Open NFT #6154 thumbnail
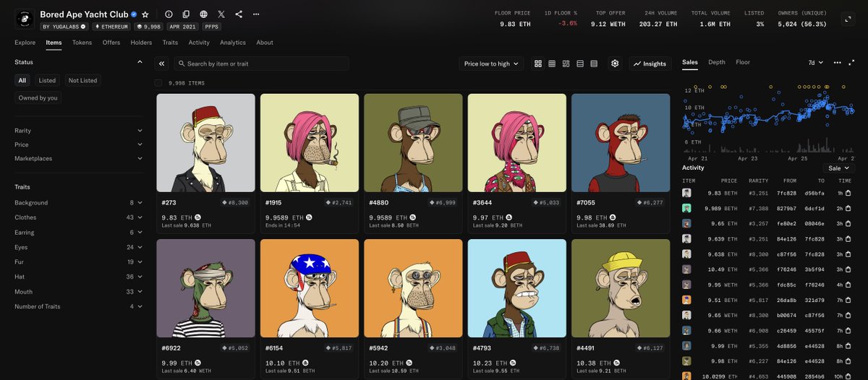Viewport: 868px width, 380px height. 310,288
